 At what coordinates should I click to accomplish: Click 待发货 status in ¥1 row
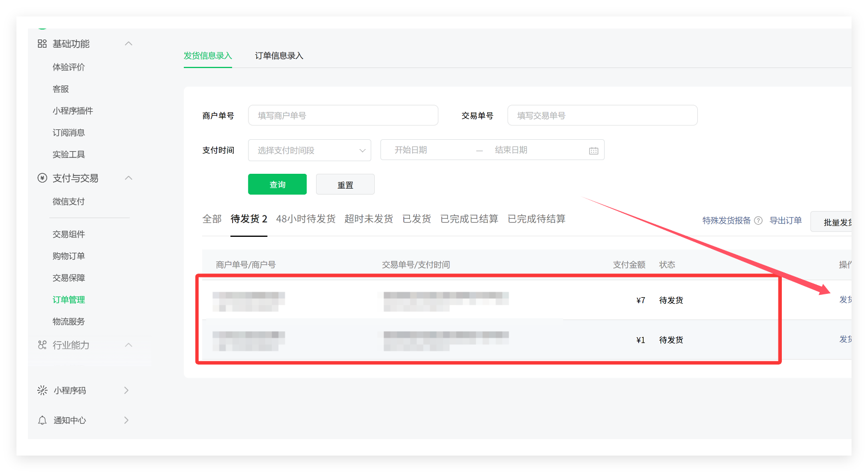coord(671,340)
